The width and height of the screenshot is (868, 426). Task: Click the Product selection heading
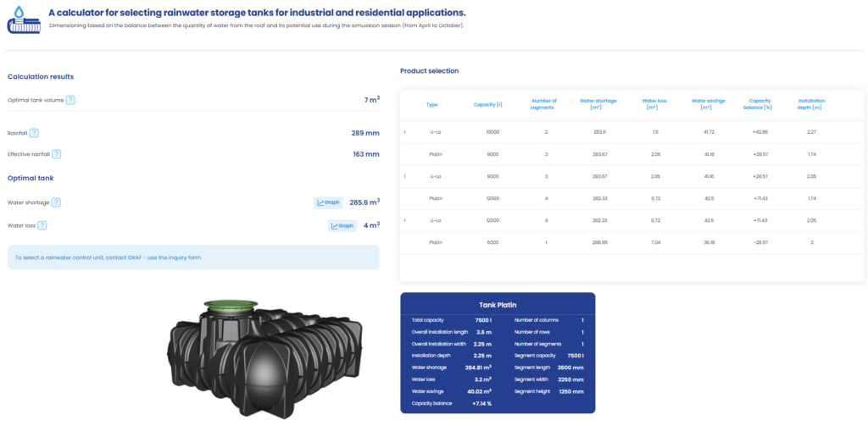430,71
